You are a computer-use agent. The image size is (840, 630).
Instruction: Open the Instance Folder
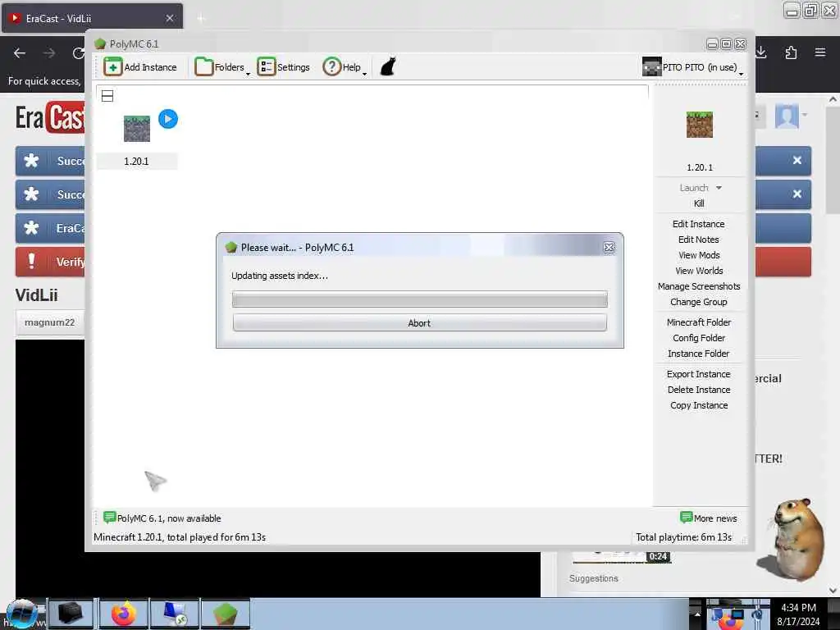pyautogui.click(x=699, y=353)
